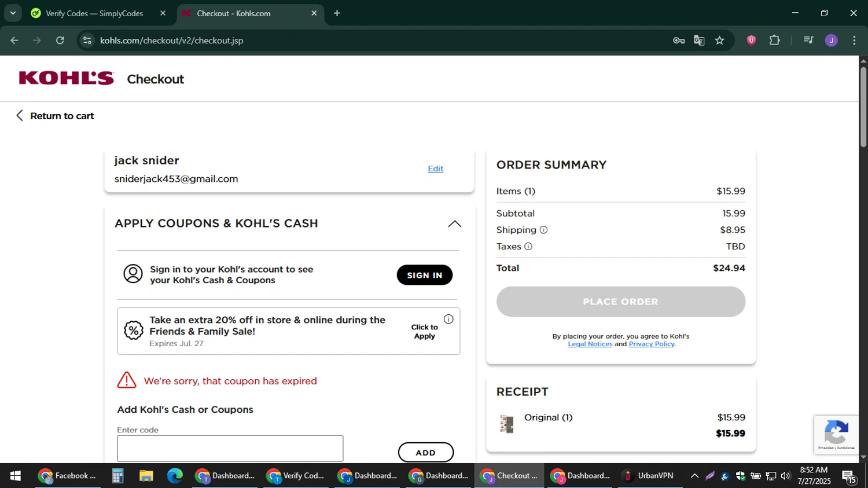
Task: Open Microsoft Edge from taskbar
Action: coord(175,476)
